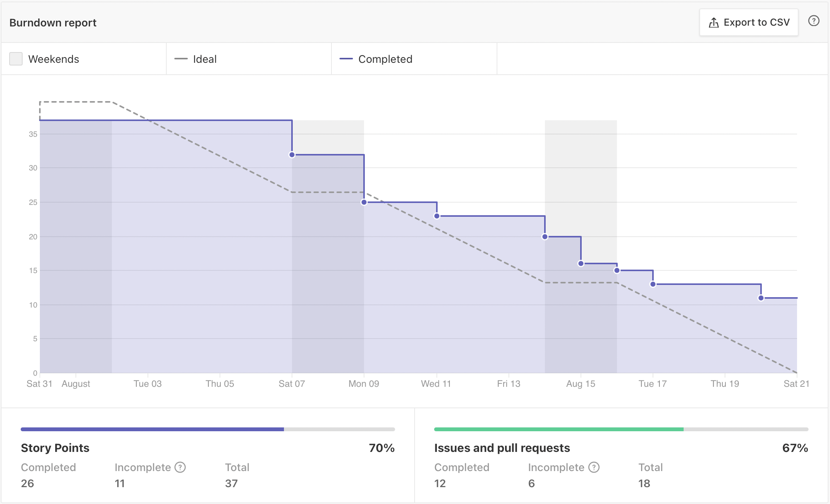
Task: Click the Story Points heading
Action: tap(55, 448)
